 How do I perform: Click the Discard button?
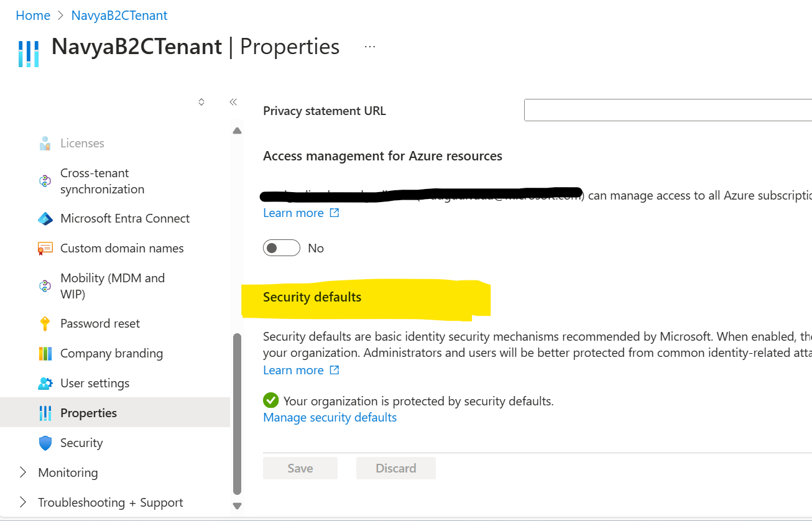pyautogui.click(x=396, y=468)
